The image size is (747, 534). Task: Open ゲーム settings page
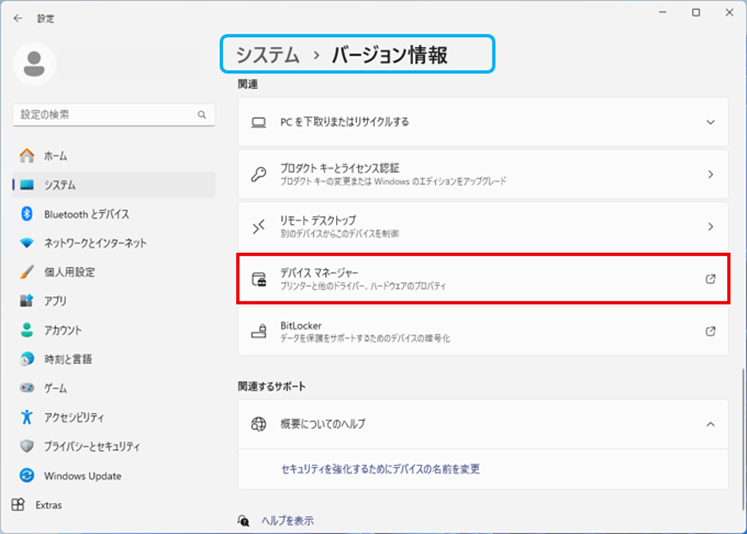(114, 388)
